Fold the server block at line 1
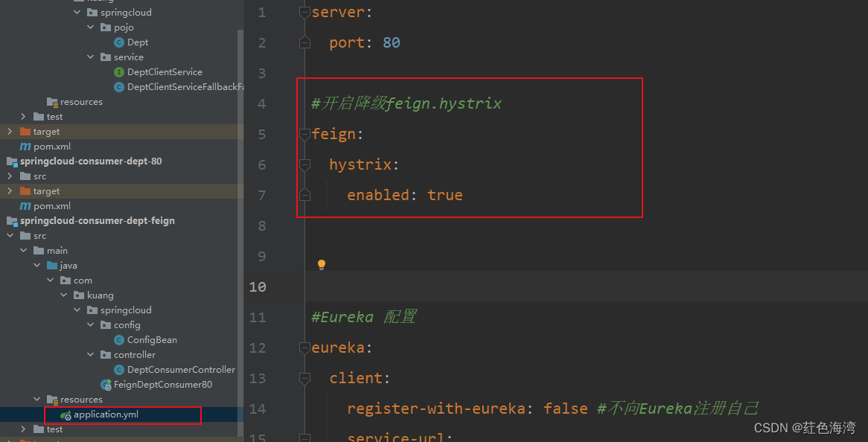Image resolution: width=868 pixels, height=442 pixels. tap(304, 12)
